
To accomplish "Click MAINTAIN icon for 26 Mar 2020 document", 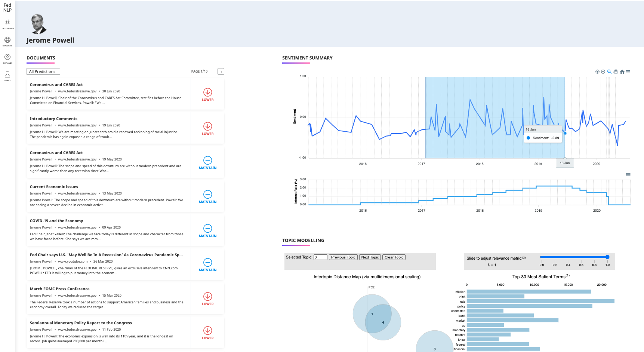I will [208, 262].
